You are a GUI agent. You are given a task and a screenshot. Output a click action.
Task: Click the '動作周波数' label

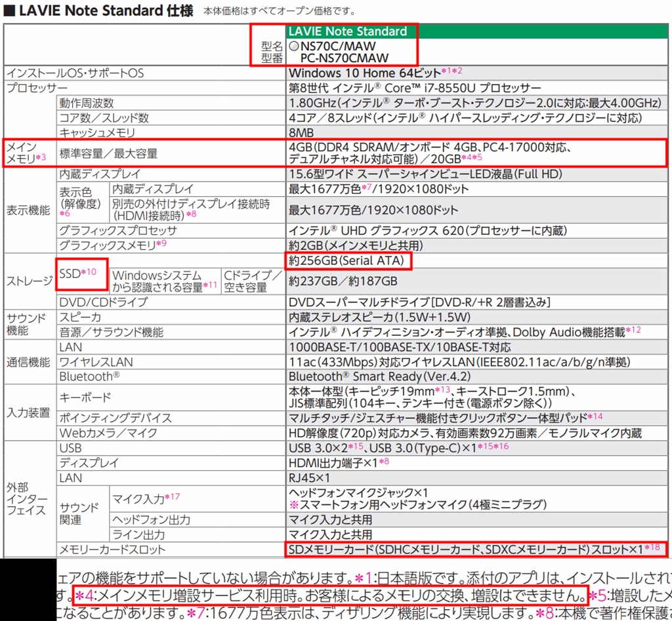[x=87, y=103]
